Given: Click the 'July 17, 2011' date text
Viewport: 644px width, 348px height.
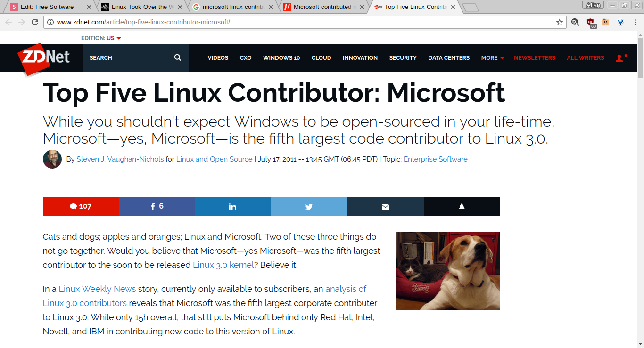Looking at the screenshot, I should click(x=277, y=159).
